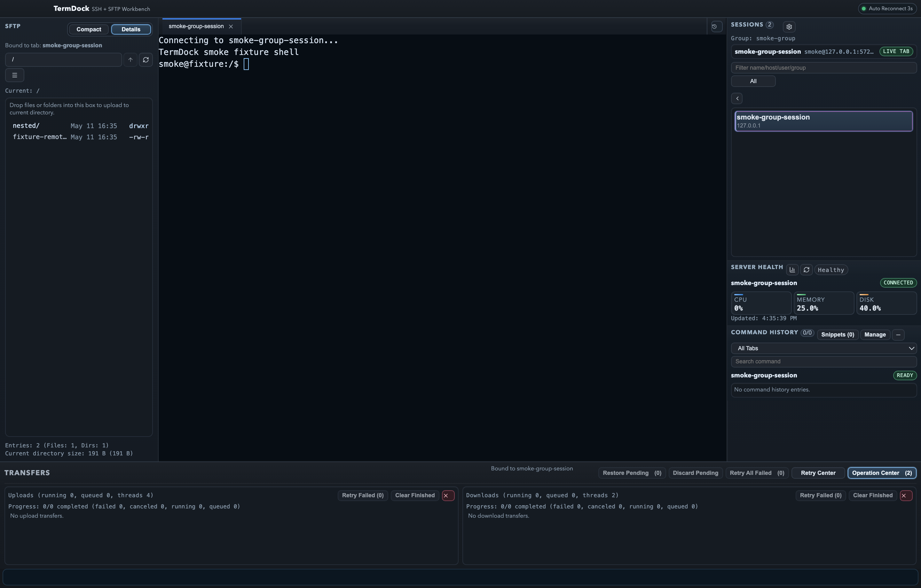Click the smoke@127.0.0.1 session header row

point(824,52)
